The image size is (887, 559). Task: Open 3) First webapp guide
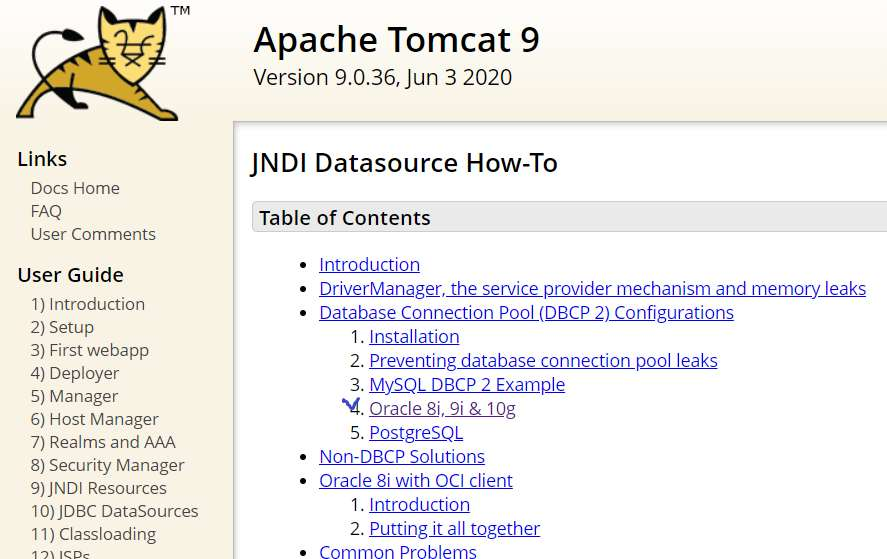pyautogui.click(x=90, y=350)
